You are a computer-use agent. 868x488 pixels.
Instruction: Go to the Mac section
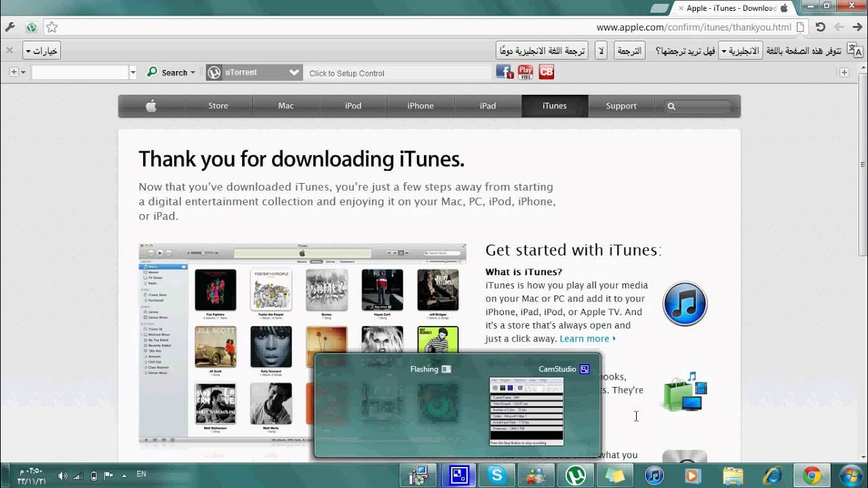pyautogui.click(x=285, y=106)
